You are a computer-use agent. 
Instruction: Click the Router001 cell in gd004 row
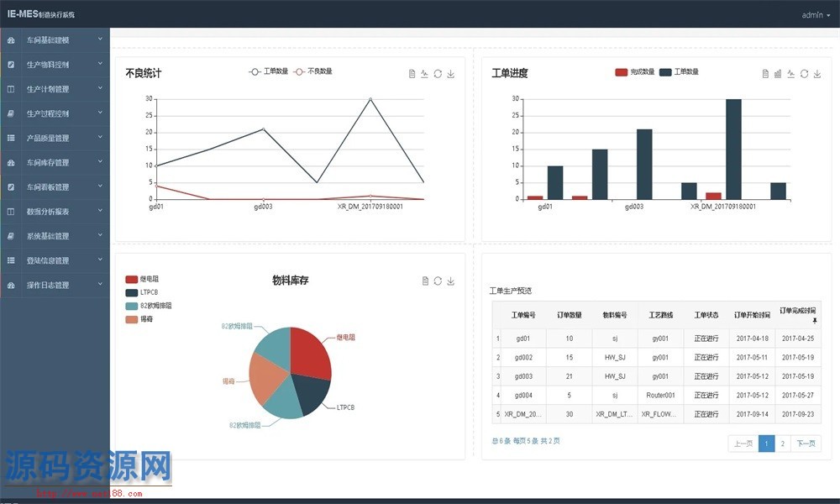[x=660, y=396]
